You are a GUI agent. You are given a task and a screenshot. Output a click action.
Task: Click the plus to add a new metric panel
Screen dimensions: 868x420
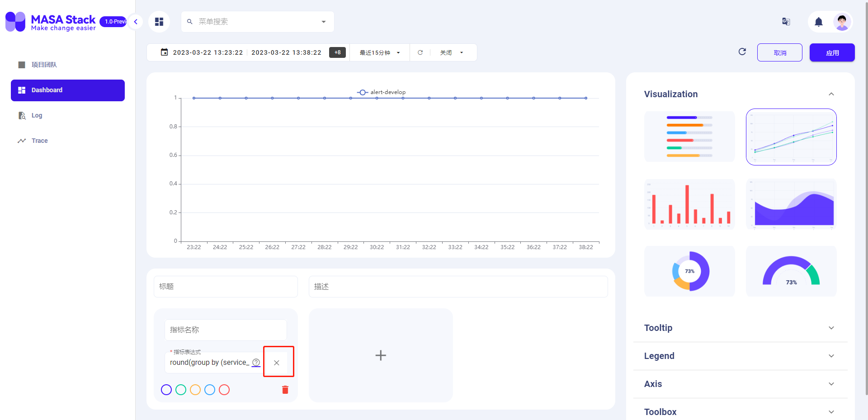click(x=380, y=355)
